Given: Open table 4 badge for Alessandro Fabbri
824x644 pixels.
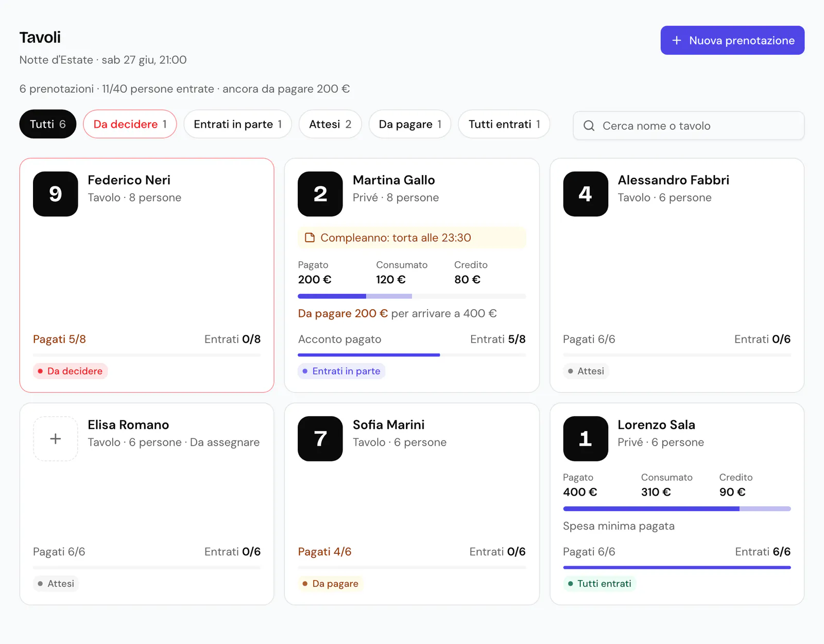Looking at the screenshot, I should 586,194.
